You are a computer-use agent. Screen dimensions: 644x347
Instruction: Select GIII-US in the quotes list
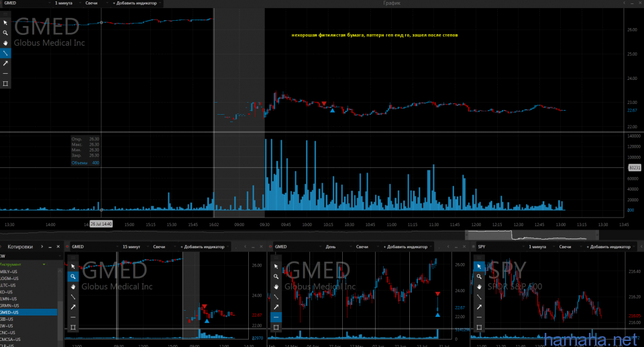point(29,319)
